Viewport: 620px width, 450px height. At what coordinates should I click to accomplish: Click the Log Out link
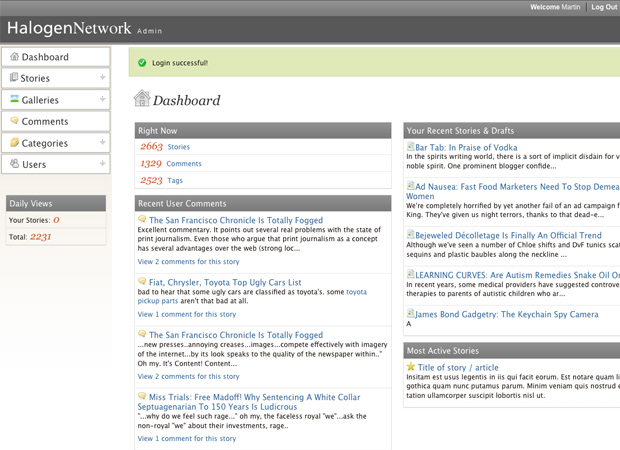pos(604,7)
